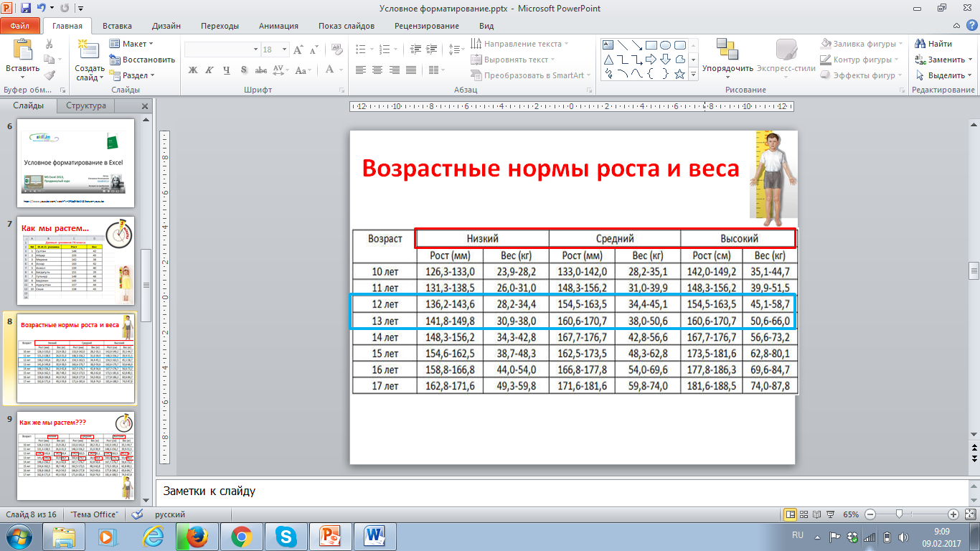Toggle italic with the К button
This screenshot has height=551, width=980.
(x=209, y=70)
